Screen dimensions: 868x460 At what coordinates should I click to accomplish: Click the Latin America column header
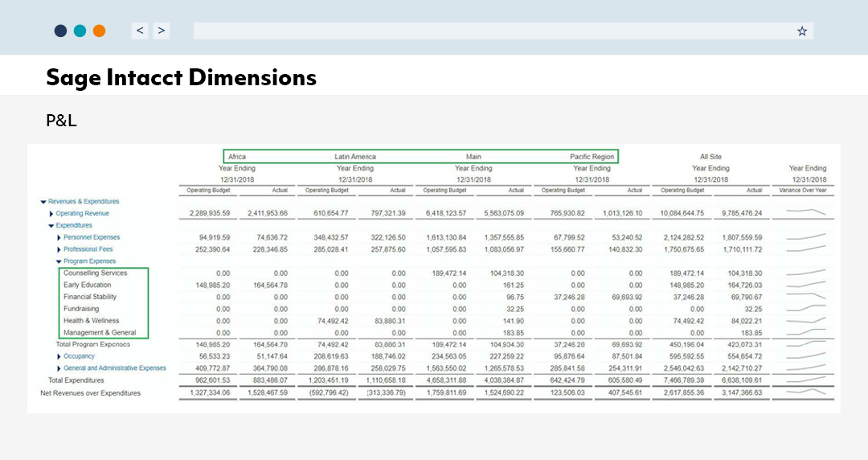(x=355, y=157)
